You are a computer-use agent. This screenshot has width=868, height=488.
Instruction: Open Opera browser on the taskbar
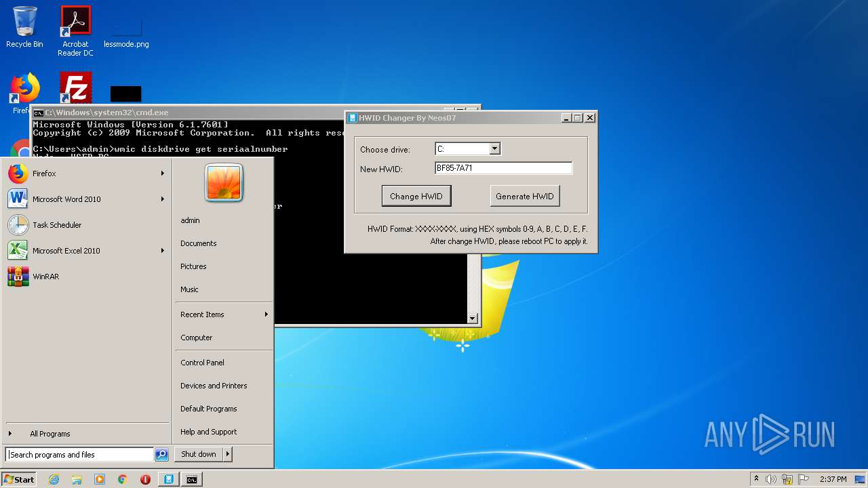[145, 479]
